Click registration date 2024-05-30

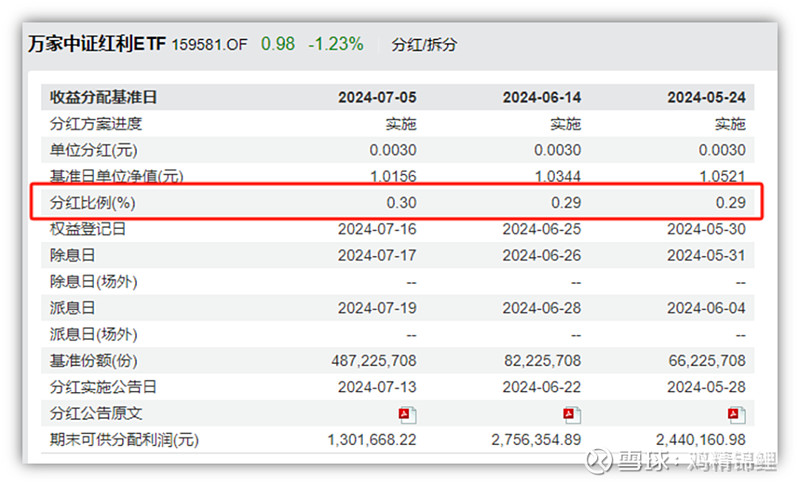point(707,229)
